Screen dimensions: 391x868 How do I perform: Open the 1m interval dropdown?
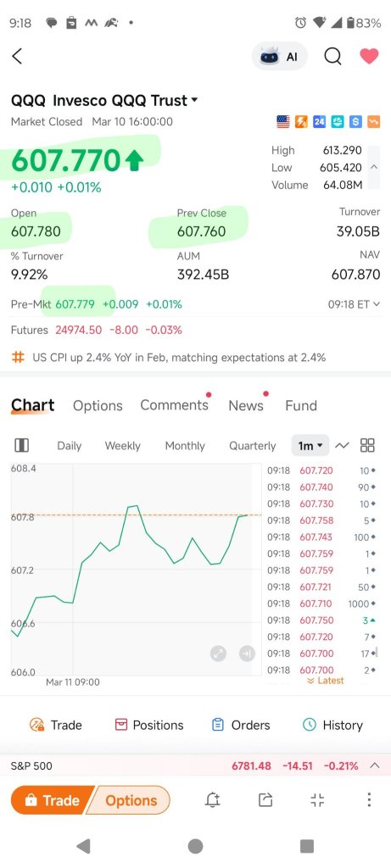click(310, 446)
